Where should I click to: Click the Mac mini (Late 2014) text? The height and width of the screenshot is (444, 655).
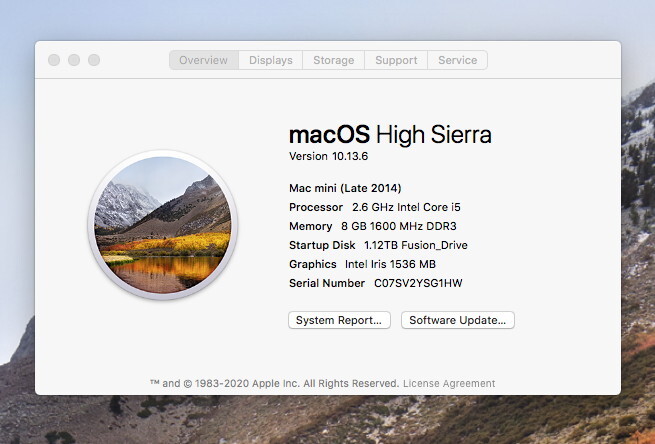[x=345, y=188]
